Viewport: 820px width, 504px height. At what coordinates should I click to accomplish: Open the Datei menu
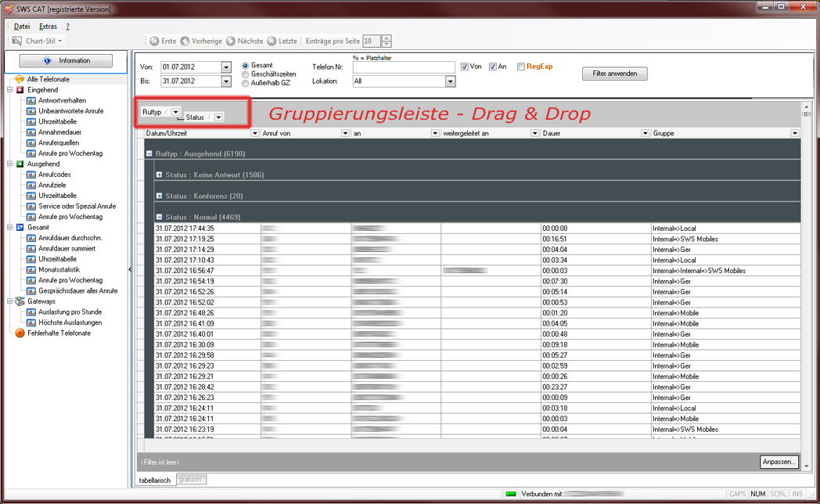[22, 26]
